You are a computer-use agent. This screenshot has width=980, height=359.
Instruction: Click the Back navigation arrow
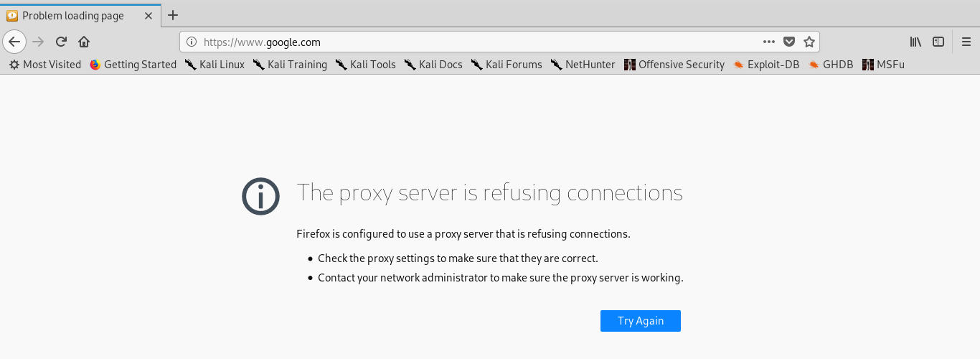[x=14, y=42]
